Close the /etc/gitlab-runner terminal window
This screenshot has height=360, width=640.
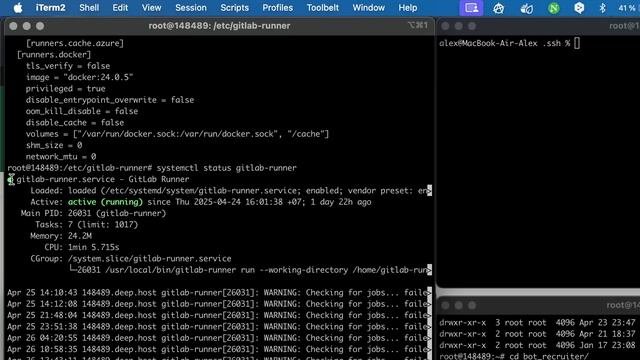(13, 26)
